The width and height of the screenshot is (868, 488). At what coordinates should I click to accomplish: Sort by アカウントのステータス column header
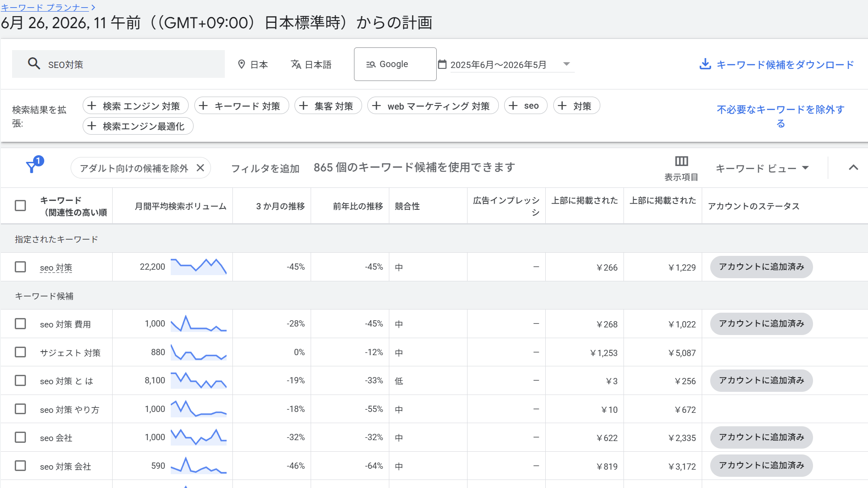[754, 206]
